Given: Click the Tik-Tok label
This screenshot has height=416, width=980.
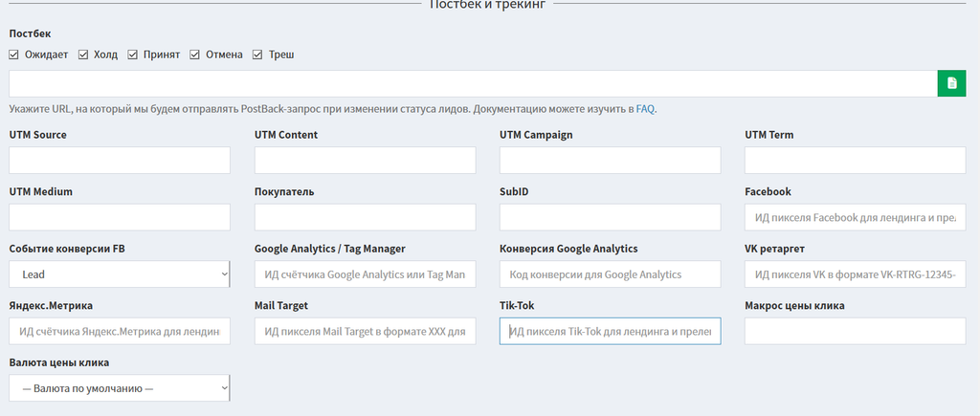Looking at the screenshot, I should click(517, 305).
